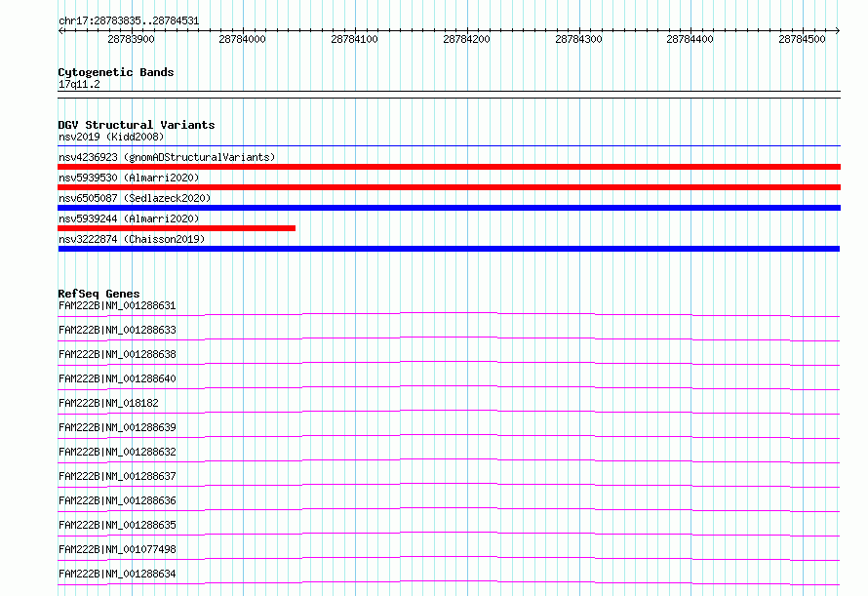The image size is (868, 596).
Task: Click the 28784000 ruler position label
Action: tap(242, 39)
